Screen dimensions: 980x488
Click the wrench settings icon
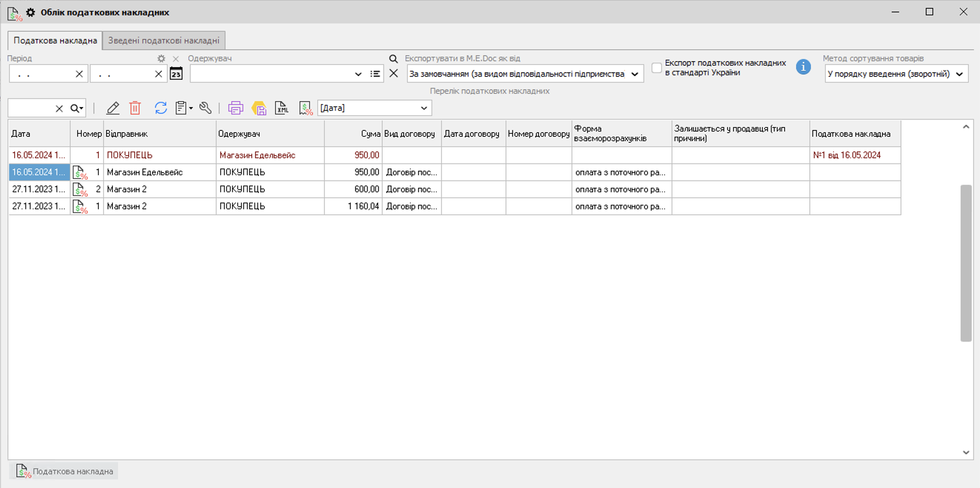[x=205, y=108]
